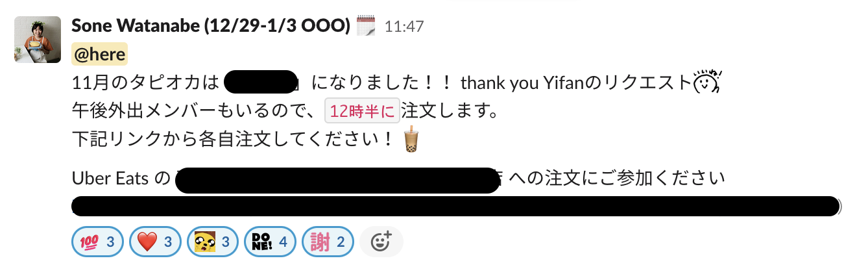Toggle the 100 points reaction
Image resolution: width=868 pixels, height=265 pixels.
coord(97,242)
